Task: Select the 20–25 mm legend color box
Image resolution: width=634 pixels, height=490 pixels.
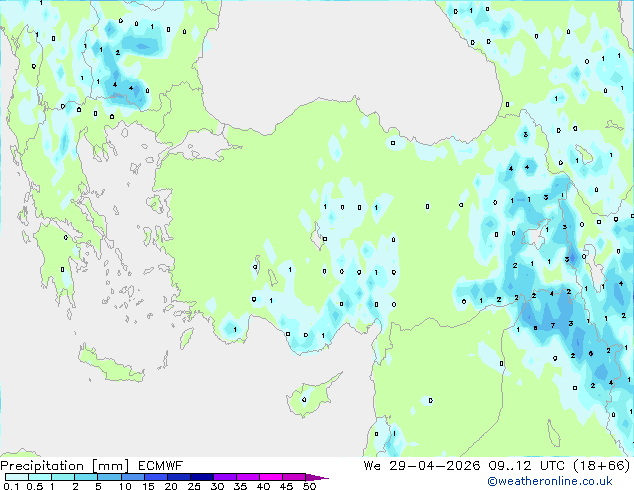Action: 179,477
